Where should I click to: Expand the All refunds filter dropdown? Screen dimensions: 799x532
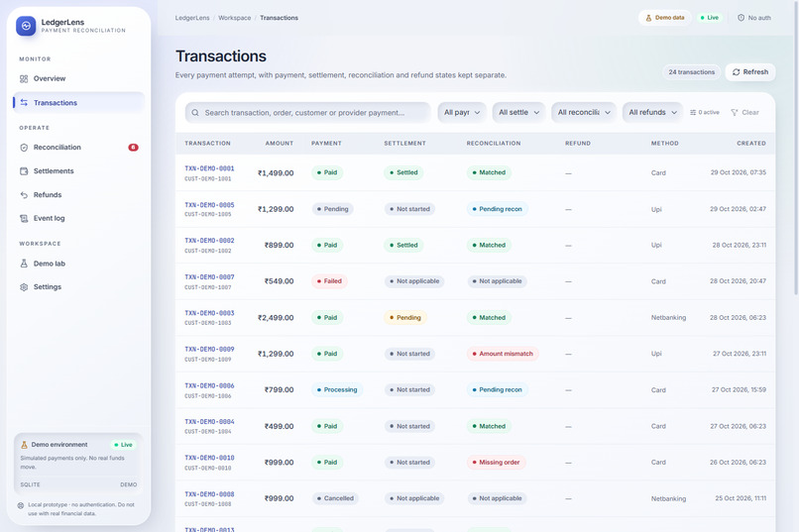pyautogui.click(x=652, y=113)
